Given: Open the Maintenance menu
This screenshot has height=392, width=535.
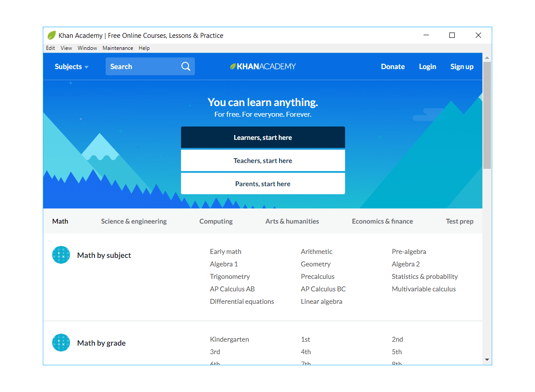Looking at the screenshot, I should point(118,48).
